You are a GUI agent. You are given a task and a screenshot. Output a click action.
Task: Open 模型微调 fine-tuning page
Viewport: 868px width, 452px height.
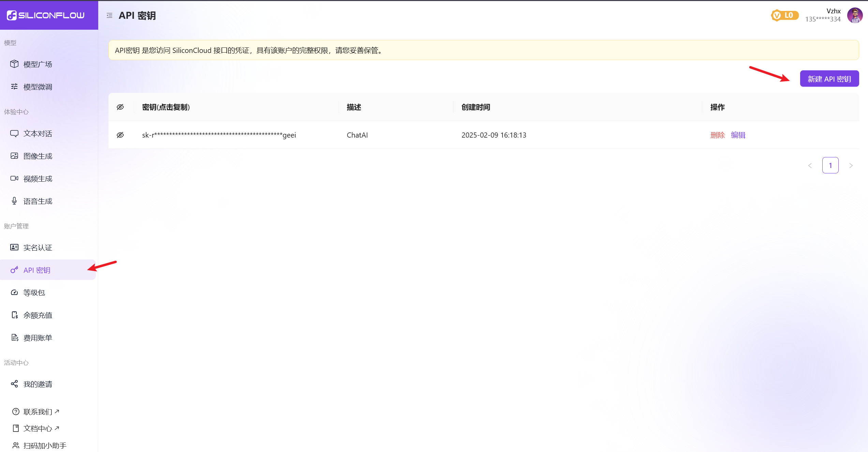pyautogui.click(x=38, y=87)
